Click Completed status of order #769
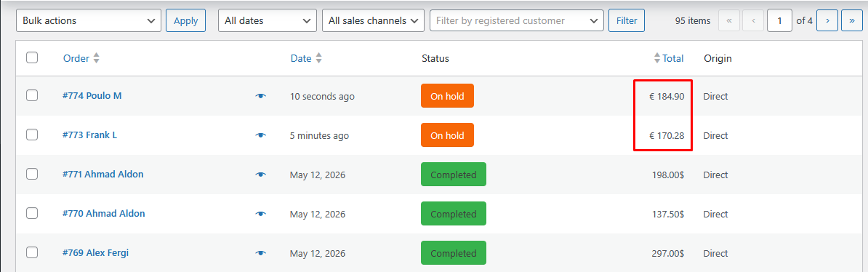The height and width of the screenshot is (272, 868). [454, 253]
